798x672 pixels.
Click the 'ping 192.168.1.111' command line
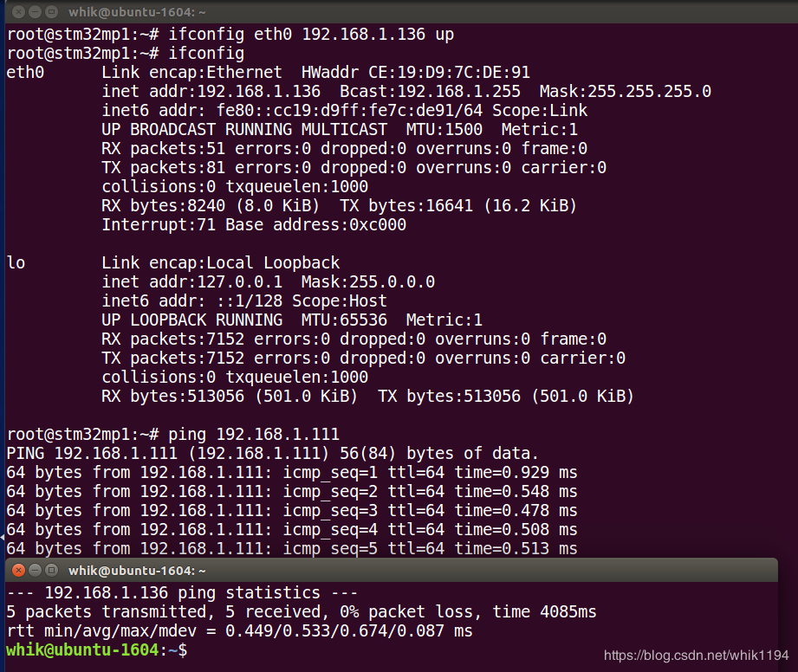point(251,434)
